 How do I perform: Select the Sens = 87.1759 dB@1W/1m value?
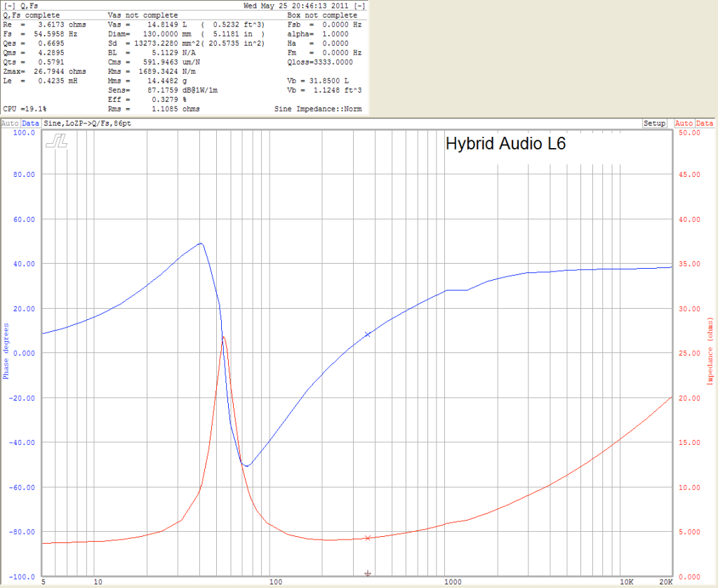tap(163, 91)
